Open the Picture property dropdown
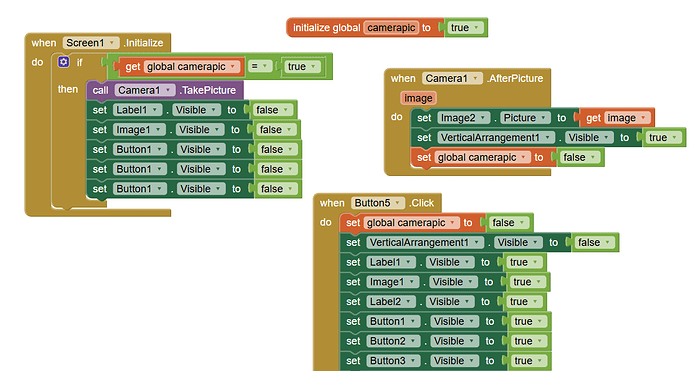The image size is (690, 371). (525, 118)
